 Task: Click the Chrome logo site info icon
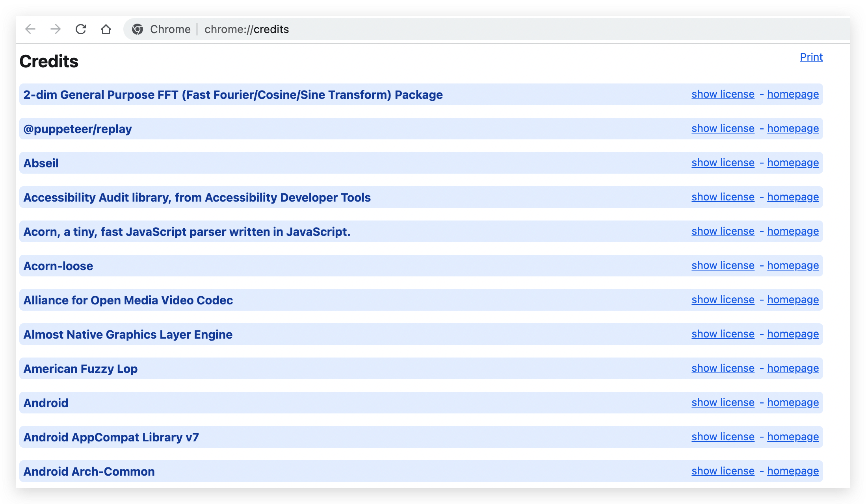(x=138, y=29)
